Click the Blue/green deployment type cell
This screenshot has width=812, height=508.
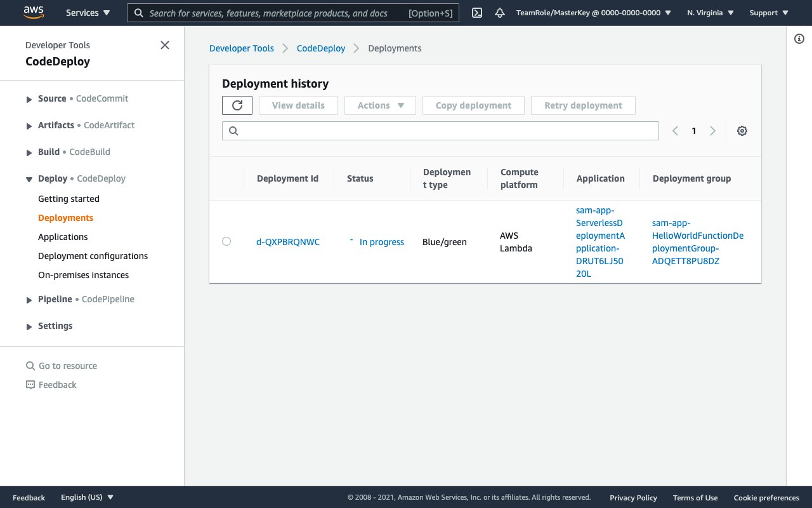[x=445, y=242]
